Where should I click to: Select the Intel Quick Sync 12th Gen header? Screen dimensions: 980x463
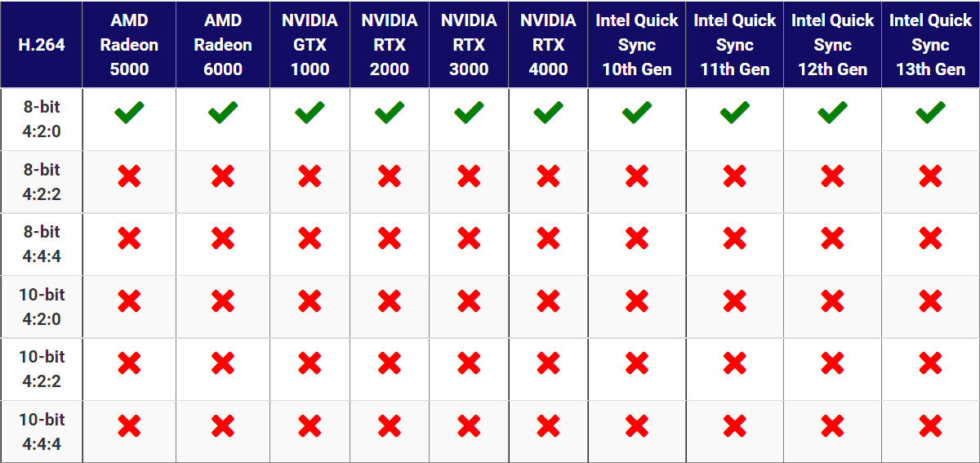tap(832, 44)
